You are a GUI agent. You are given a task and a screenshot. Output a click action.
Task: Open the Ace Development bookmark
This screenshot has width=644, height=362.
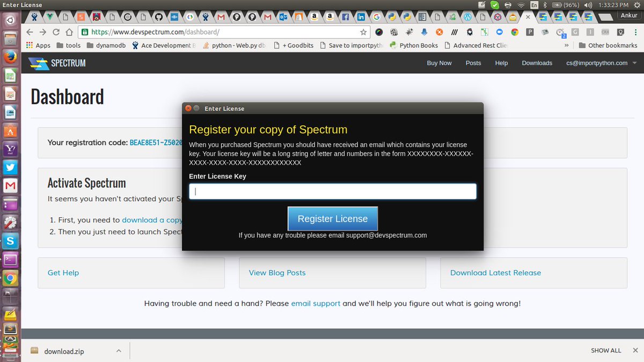[x=163, y=46]
